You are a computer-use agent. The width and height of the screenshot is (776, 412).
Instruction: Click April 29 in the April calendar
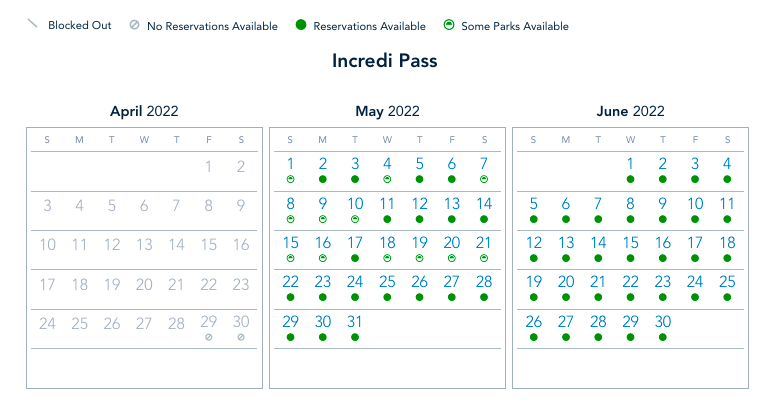click(x=208, y=322)
